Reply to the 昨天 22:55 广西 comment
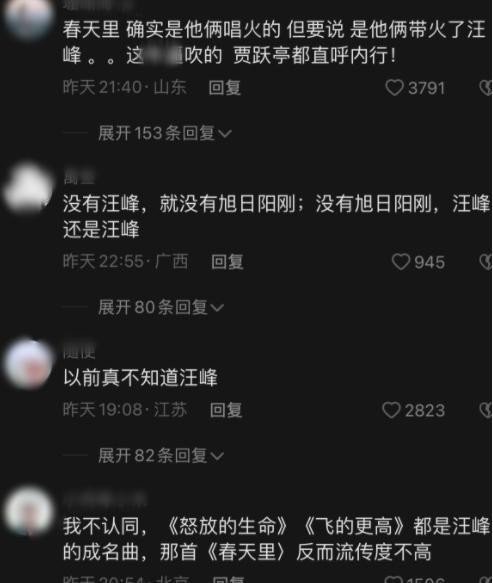493x583 pixels. pos(227,262)
